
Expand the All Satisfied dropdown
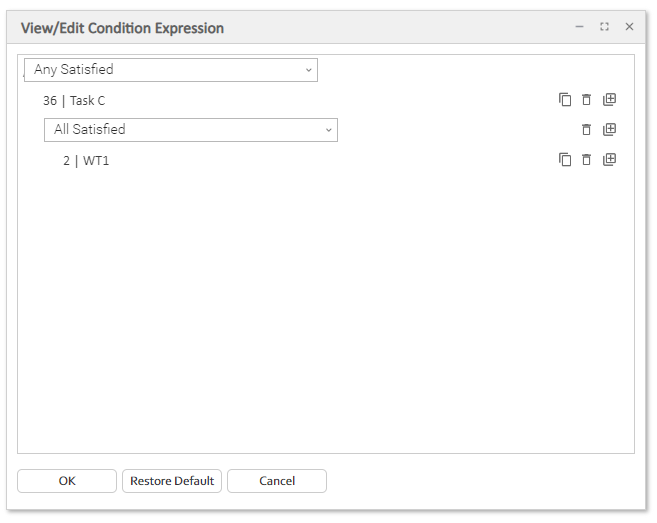tap(191, 130)
